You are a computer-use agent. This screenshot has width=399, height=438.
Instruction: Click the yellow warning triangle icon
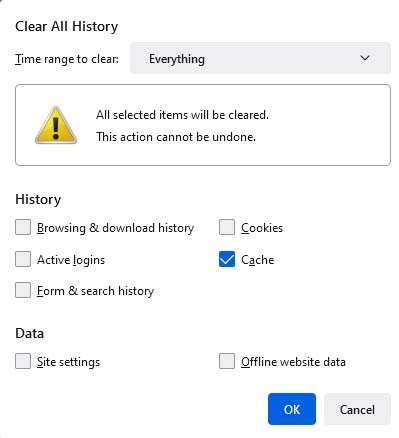[56, 126]
